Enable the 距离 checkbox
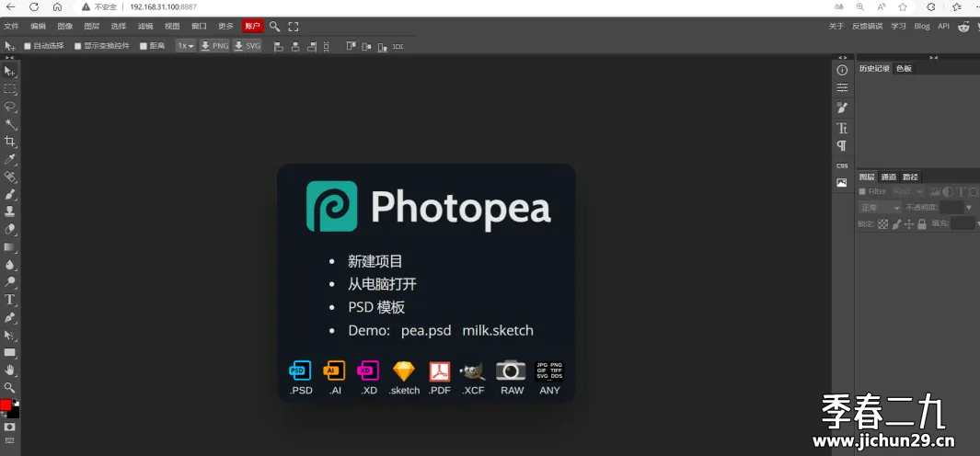Screen dimensions: 980x456 (x=144, y=46)
